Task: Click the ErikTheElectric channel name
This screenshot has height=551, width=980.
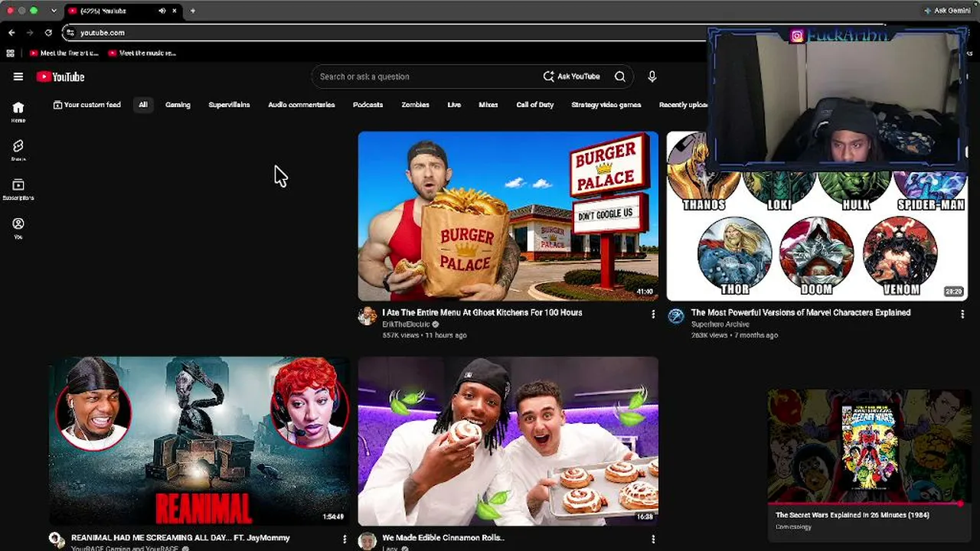Action: (x=406, y=324)
